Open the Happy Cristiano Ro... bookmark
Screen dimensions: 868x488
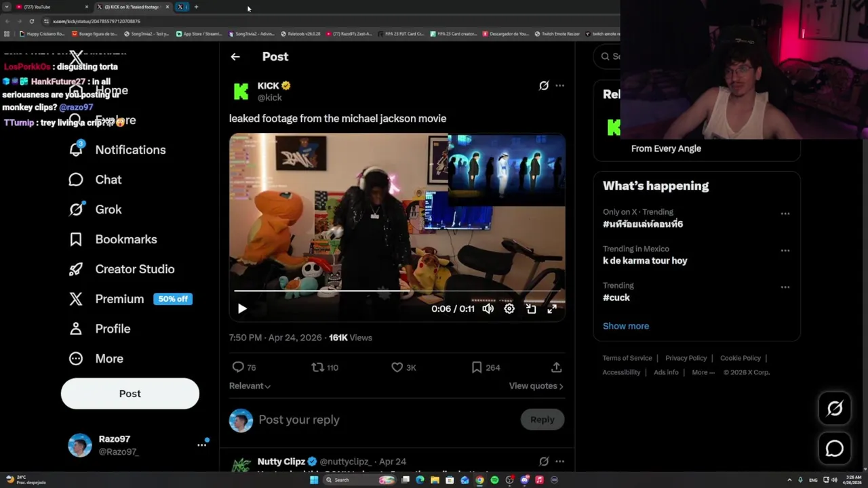click(x=42, y=34)
